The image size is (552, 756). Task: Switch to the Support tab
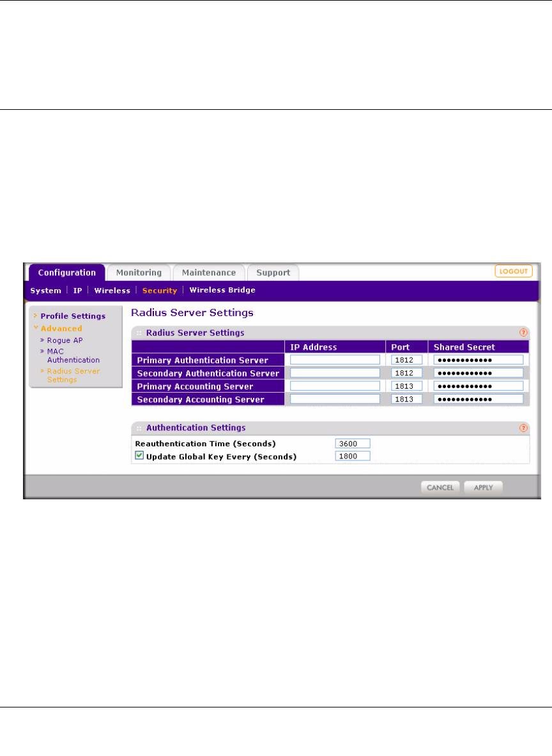pyautogui.click(x=273, y=273)
